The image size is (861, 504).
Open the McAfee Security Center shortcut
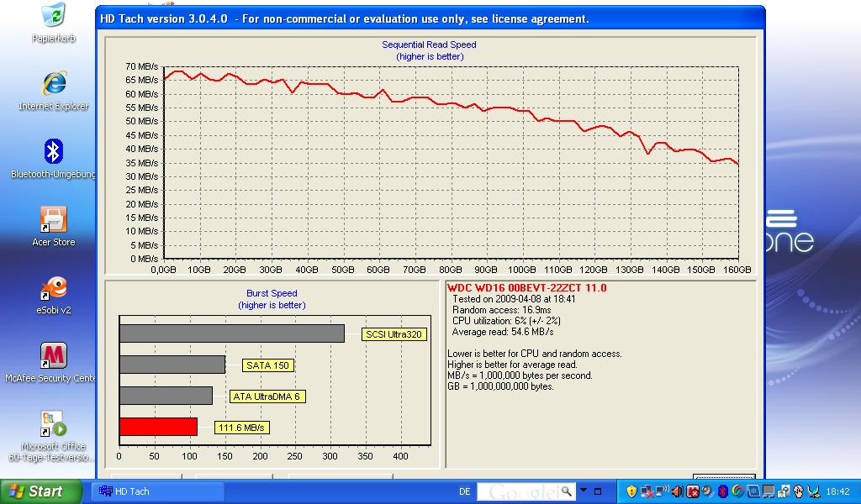(53, 362)
